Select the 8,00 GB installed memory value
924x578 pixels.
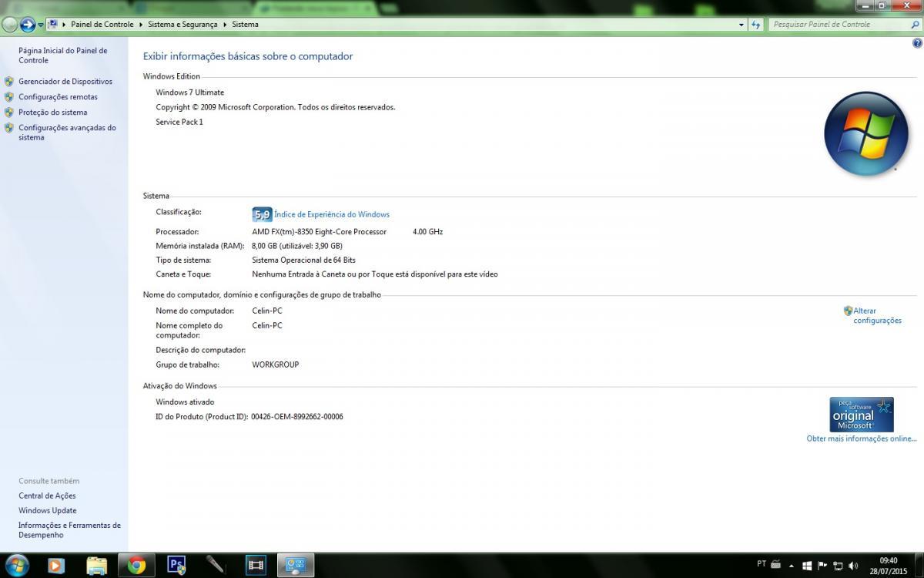(297, 246)
